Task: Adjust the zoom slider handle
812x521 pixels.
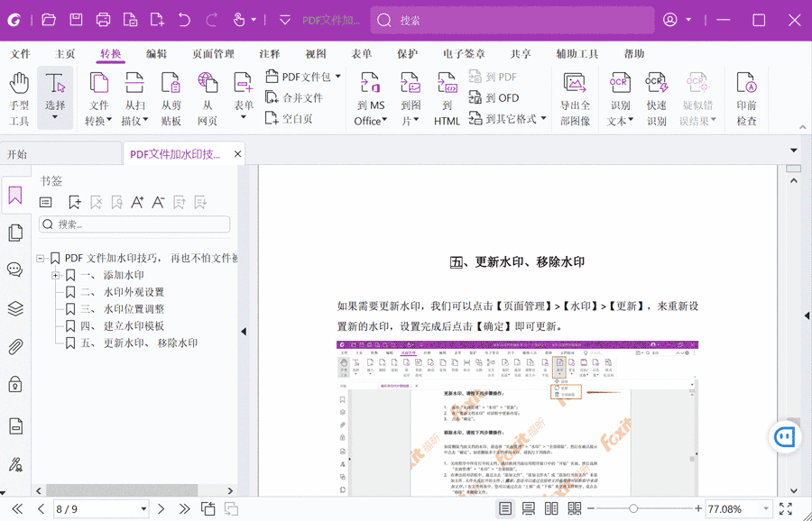Action: pos(632,509)
